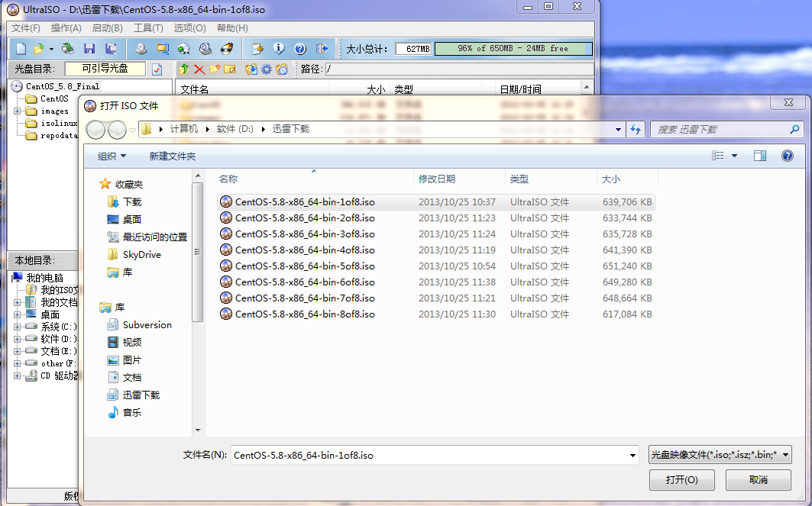812x506 pixels.
Task: Click the Make CD image icon in UltraISO
Action: (x=141, y=49)
